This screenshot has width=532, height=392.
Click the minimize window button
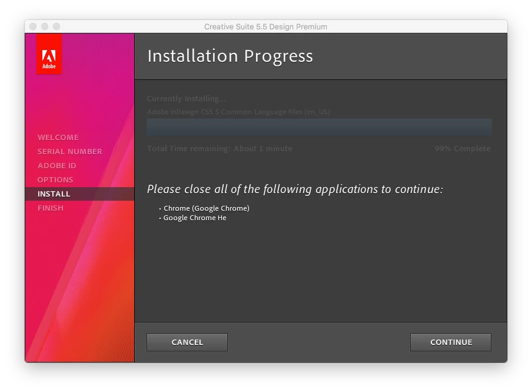point(45,26)
